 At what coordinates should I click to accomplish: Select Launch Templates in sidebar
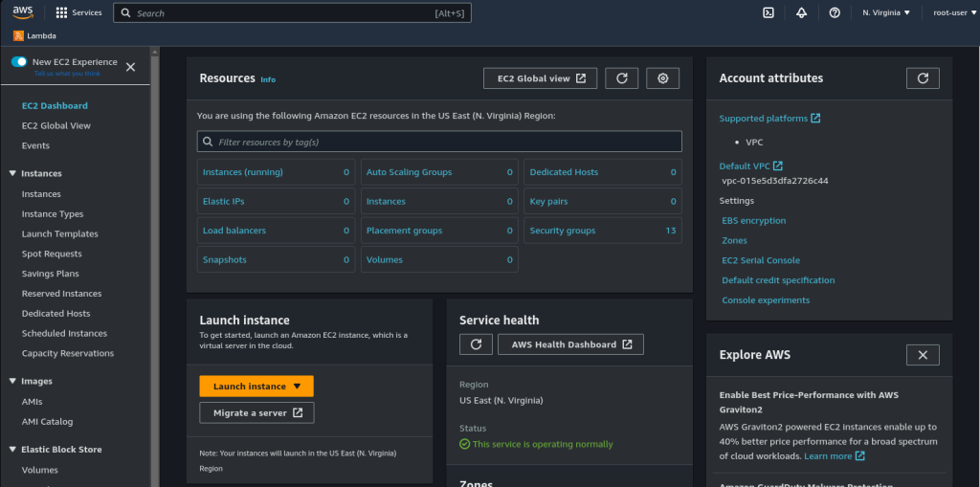point(60,233)
